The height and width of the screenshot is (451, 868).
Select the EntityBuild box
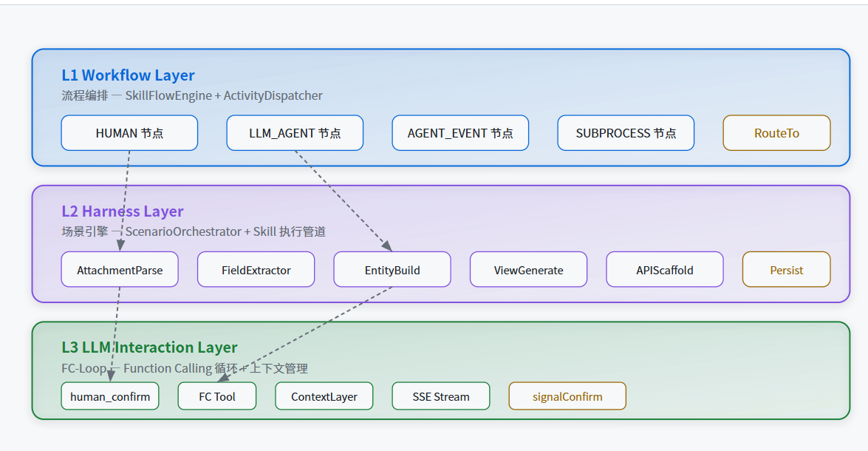coord(392,270)
